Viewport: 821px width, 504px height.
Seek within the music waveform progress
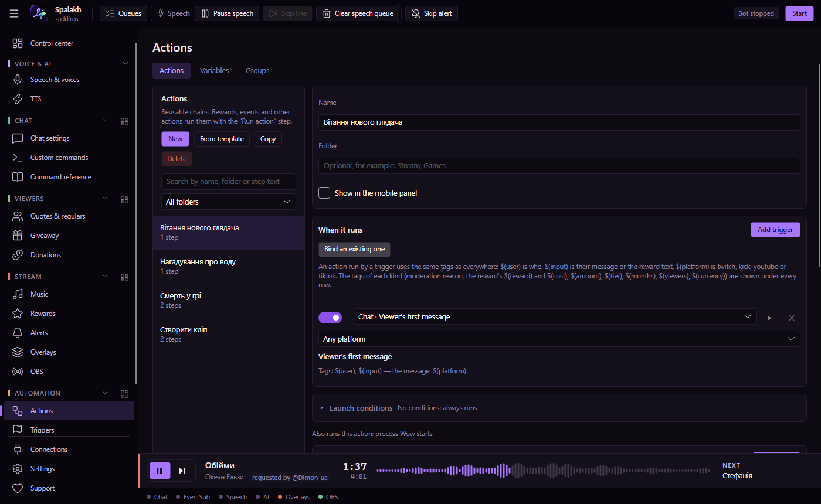tap(543, 470)
